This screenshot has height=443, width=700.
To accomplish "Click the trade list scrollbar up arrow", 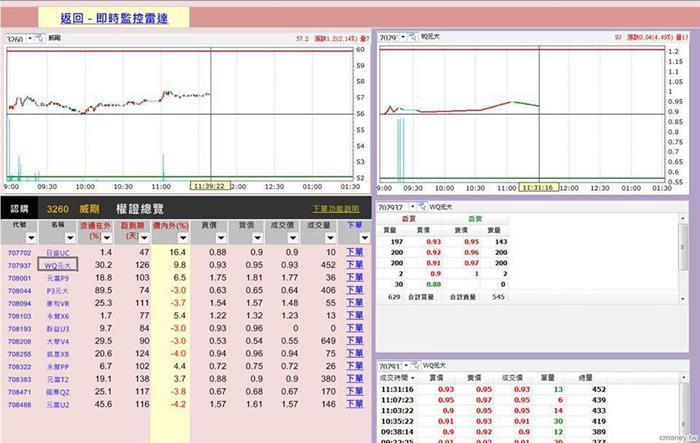I will (683, 378).
